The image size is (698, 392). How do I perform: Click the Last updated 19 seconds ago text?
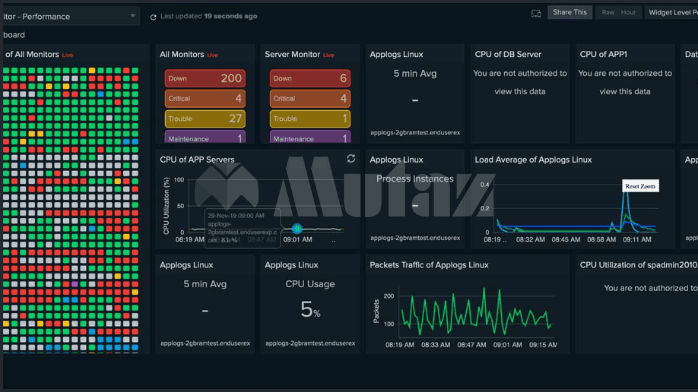coord(208,16)
